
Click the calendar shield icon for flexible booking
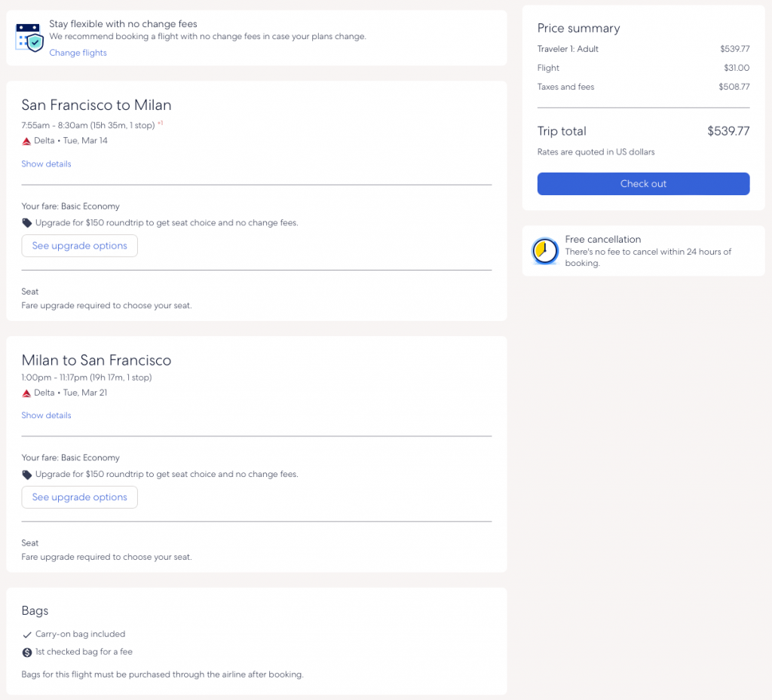click(30, 38)
